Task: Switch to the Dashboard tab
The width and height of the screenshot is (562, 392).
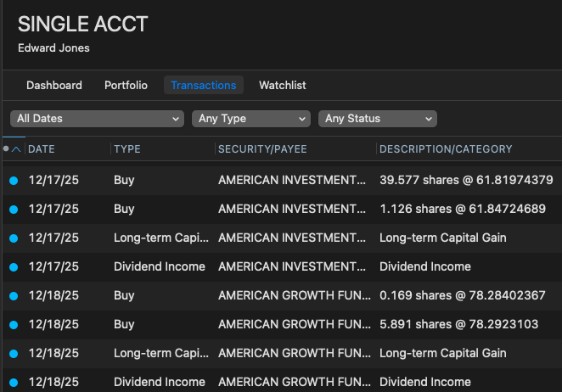Action: pyautogui.click(x=54, y=86)
